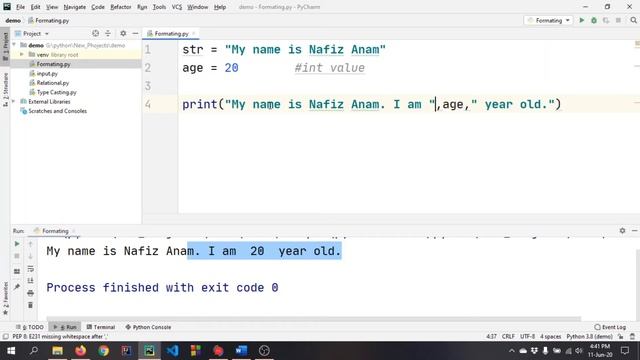Open Run panel settings gear

coord(622,231)
